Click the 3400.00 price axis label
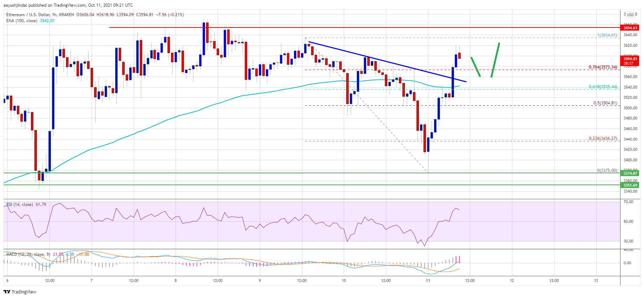The height and width of the screenshot is (298, 644). click(x=630, y=160)
